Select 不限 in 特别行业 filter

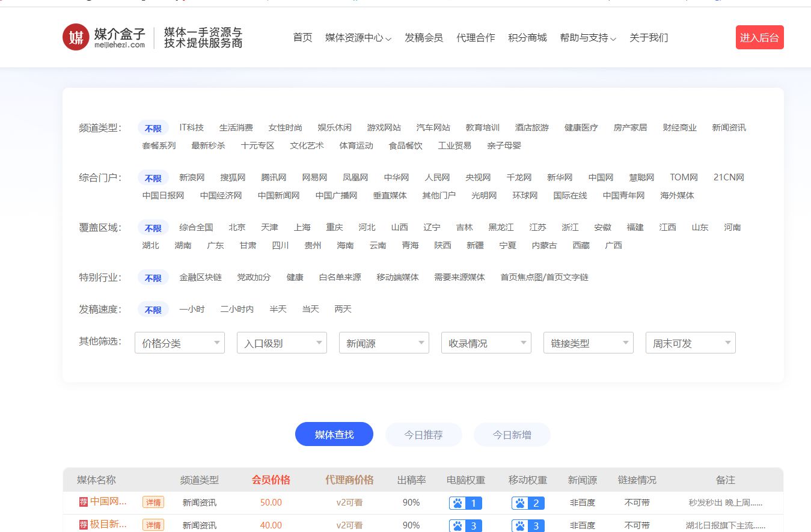click(153, 278)
